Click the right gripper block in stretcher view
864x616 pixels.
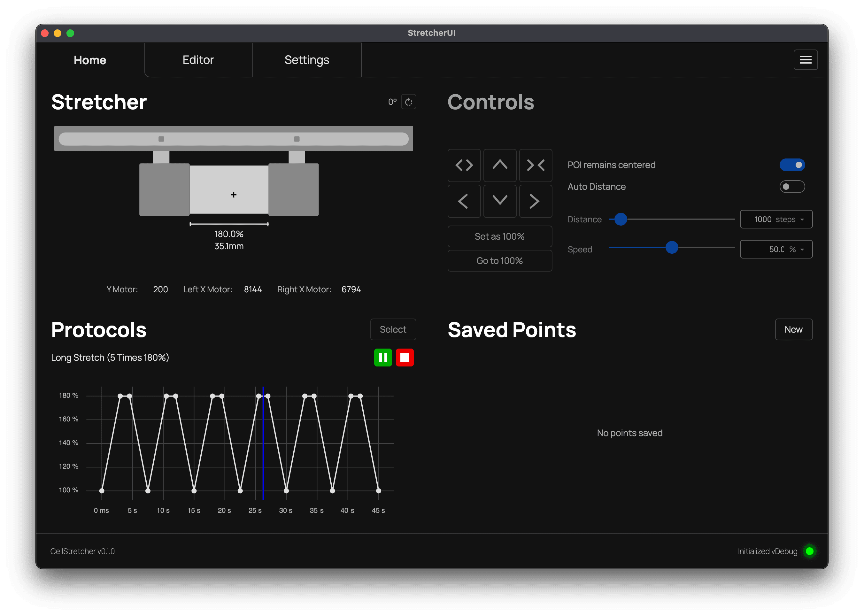pyautogui.click(x=294, y=189)
